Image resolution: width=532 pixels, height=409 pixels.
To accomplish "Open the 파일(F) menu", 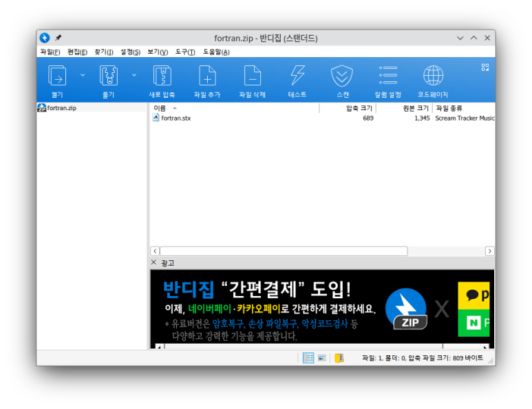I will point(50,52).
